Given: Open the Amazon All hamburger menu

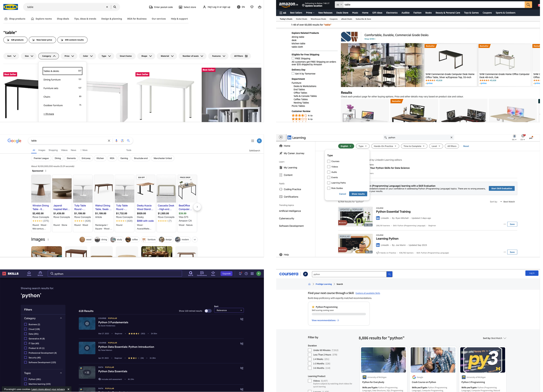Looking at the screenshot, I should [283, 13].
